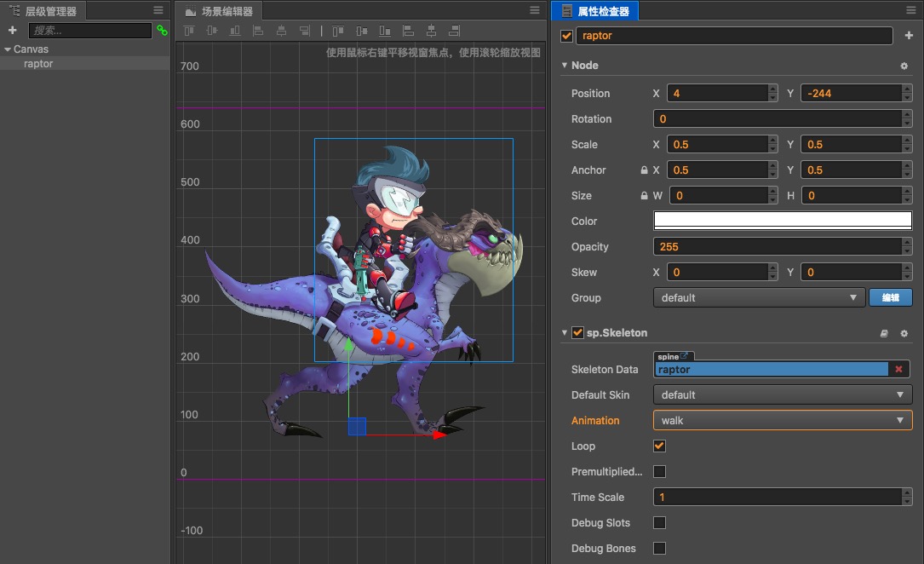Open the sp.Skeleton gear settings
The width and height of the screenshot is (924, 564).
coord(904,334)
